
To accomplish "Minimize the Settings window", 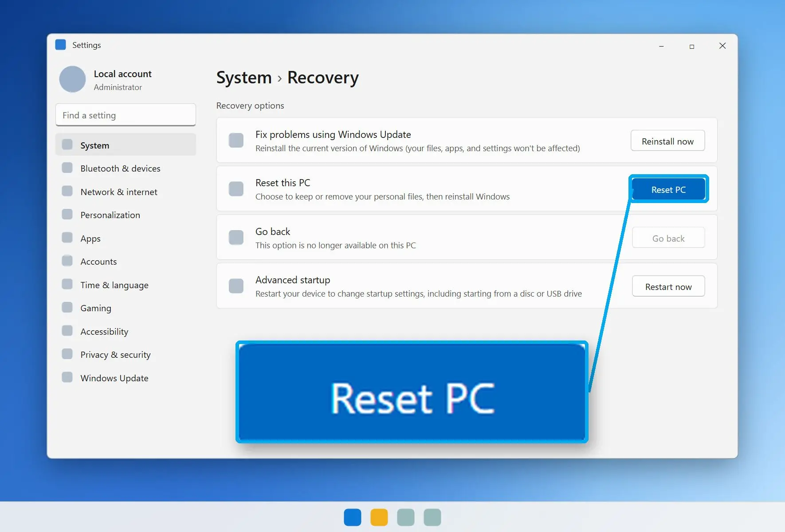I will pos(661,46).
